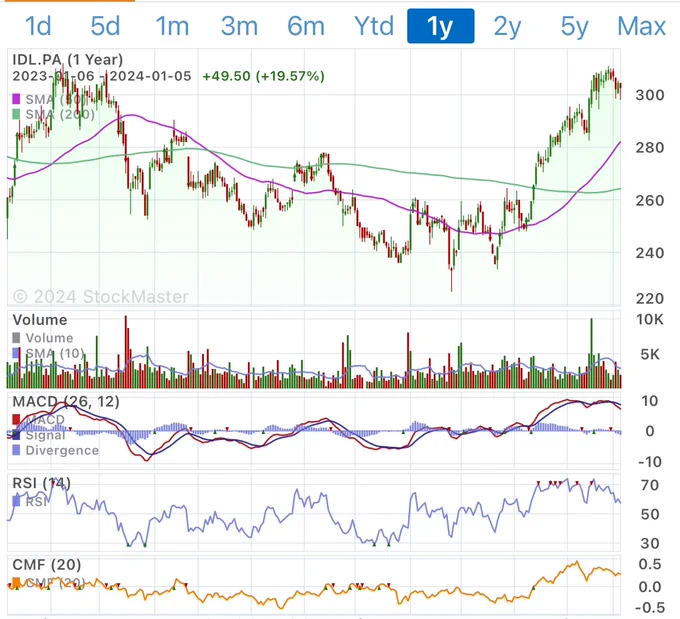This screenshot has height=619, width=680.
Task: Click the red MACD legend swatch
Action: click(16, 419)
